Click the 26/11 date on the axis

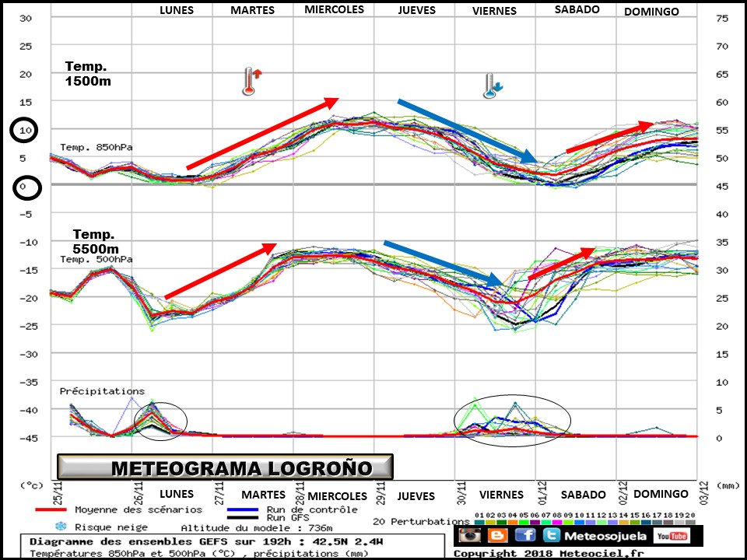coord(139,492)
